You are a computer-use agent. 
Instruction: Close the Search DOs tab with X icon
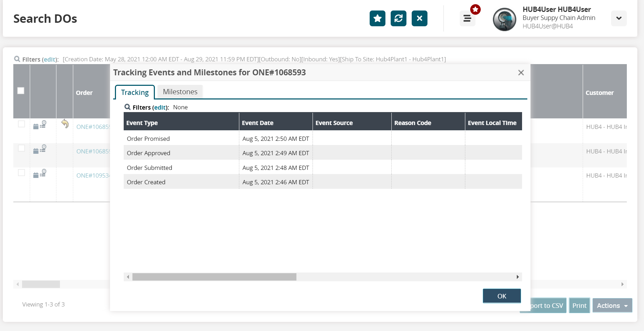coord(419,18)
